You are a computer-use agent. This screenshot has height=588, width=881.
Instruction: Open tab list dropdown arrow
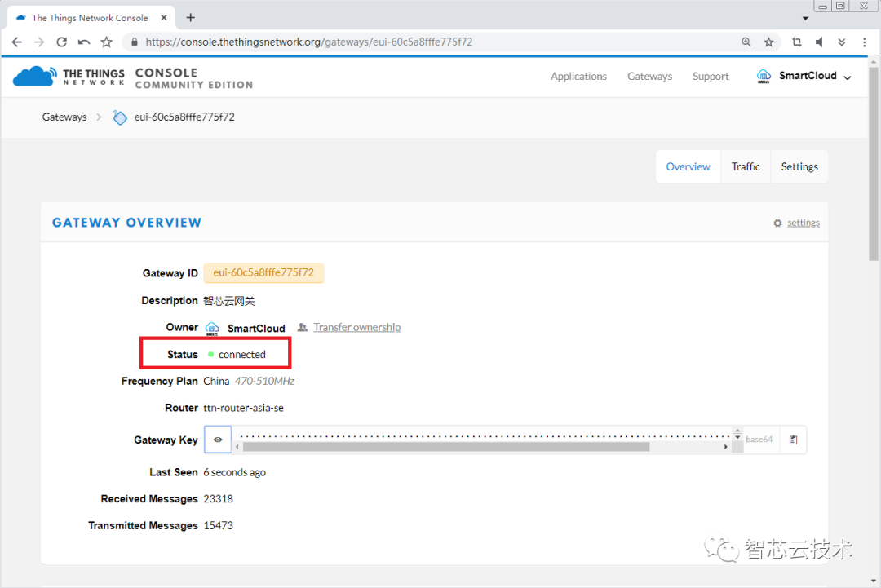[805, 19]
